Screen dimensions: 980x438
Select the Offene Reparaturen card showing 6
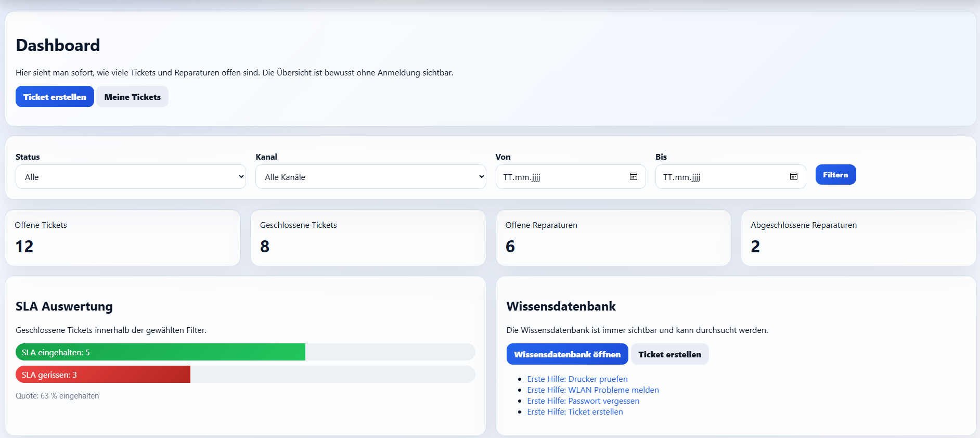tap(613, 238)
